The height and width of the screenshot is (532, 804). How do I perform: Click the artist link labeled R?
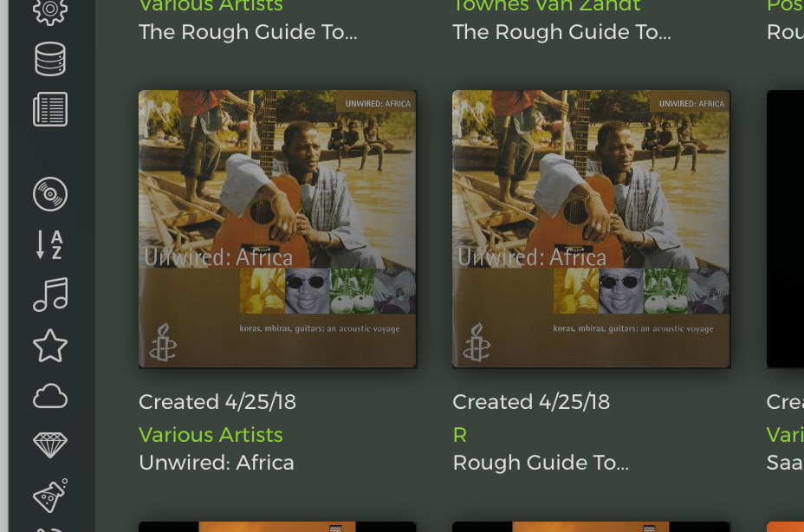[460, 435]
